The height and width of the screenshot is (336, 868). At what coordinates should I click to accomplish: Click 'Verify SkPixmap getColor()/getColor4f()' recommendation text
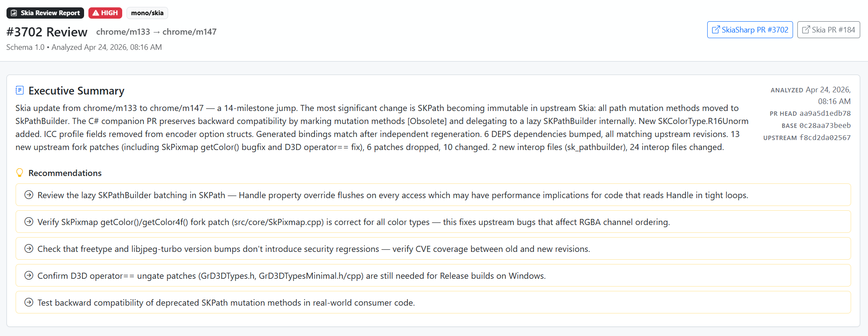tap(354, 222)
